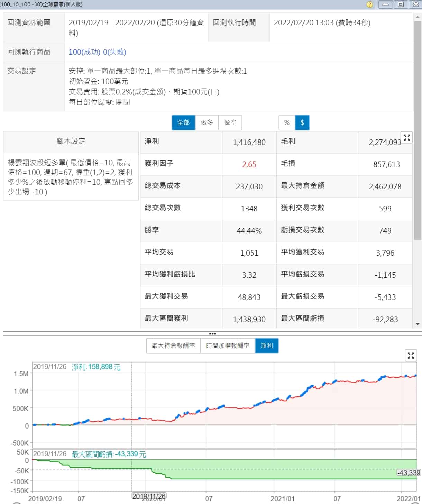Switch statistics display to dollar mode
Image resolution: width=422 pixels, height=504 pixels.
coord(302,122)
